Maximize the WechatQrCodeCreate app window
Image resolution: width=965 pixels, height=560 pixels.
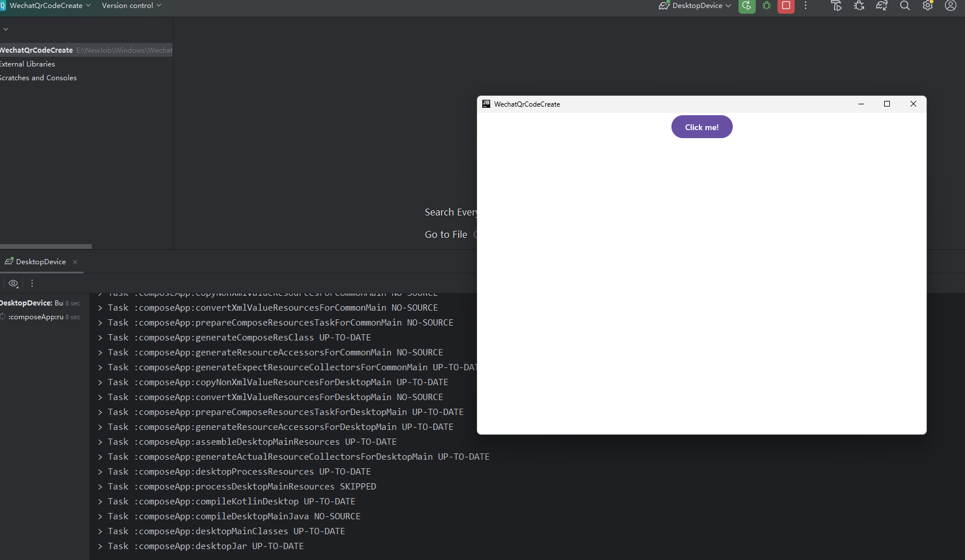click(x=887, y=104)
